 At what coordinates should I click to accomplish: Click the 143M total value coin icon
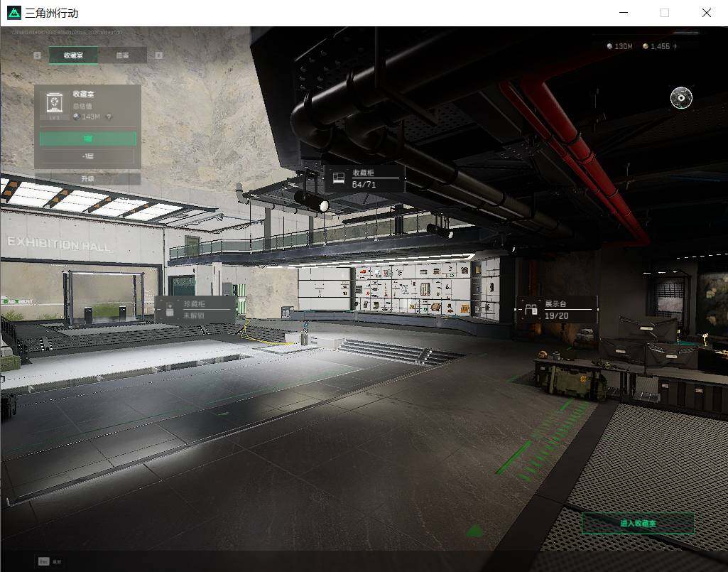pyautogui.click(x=77, y=117)
